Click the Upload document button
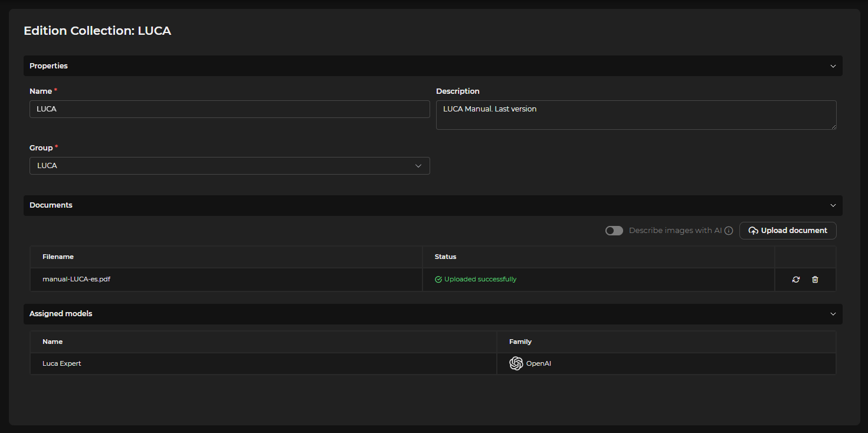The width and height of the screenshot is (868, 433). point(788,231)
